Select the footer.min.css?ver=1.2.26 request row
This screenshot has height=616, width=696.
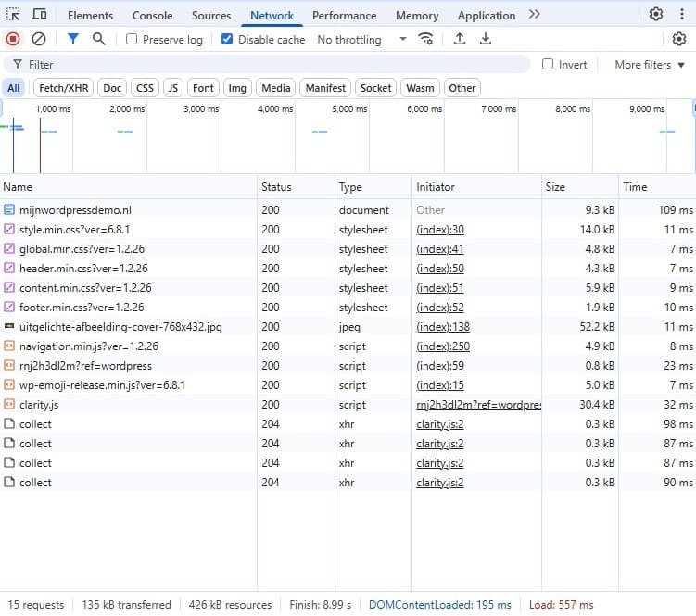coord(348,308)
